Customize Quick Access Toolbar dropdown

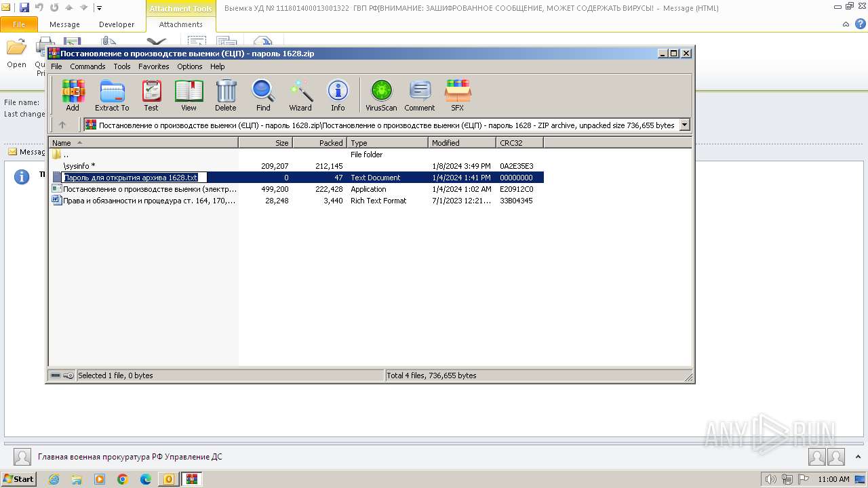[x=99, y=8]
